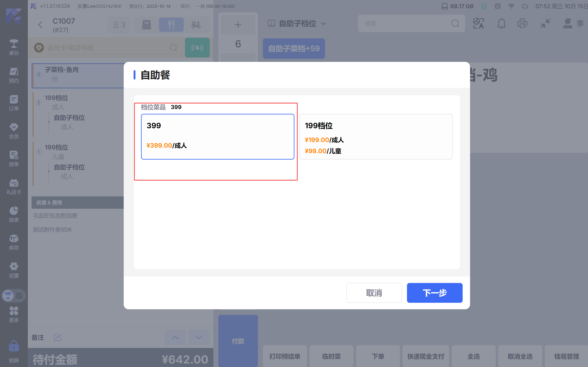Click the scroll down chevron near 备注
Screen dimensions: 588x367
click(x=199, y=337)
